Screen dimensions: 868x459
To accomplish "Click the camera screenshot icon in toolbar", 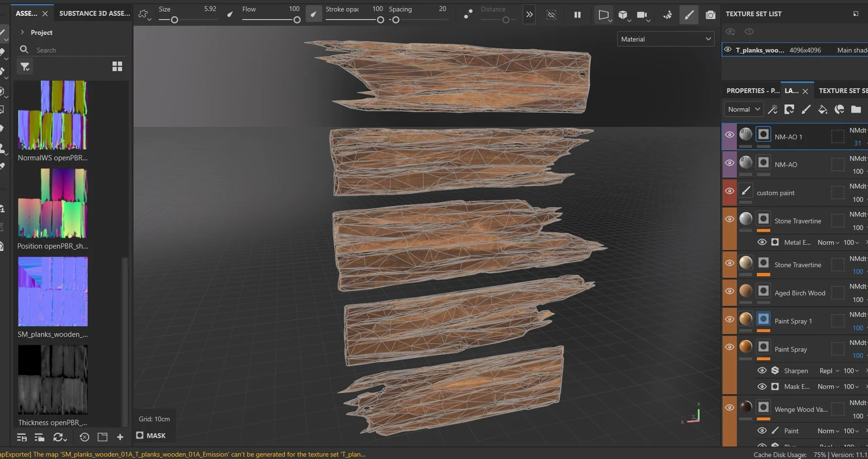I will [710, 15].
